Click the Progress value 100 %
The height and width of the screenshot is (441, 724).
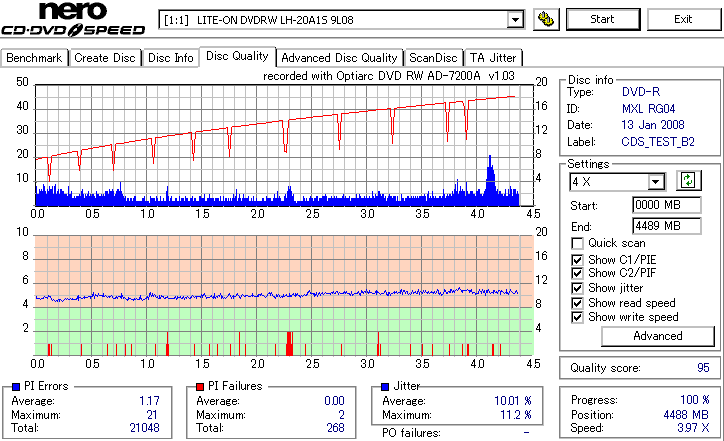694,400
